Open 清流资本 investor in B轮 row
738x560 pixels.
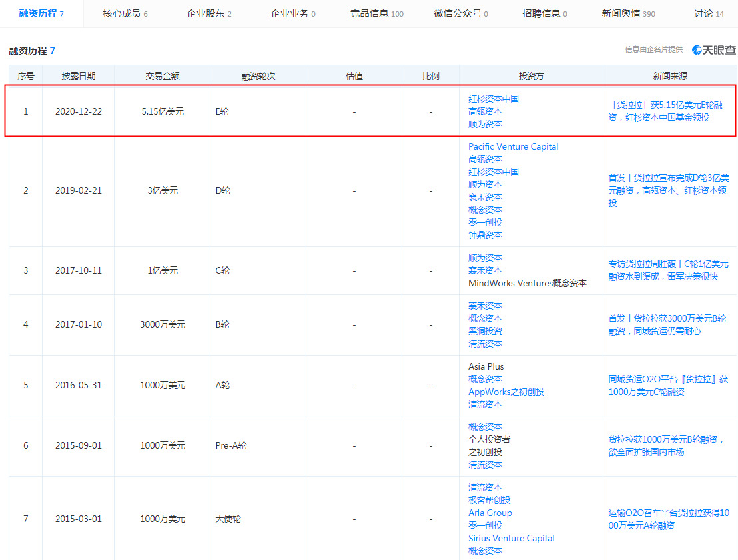click(485, 344)
